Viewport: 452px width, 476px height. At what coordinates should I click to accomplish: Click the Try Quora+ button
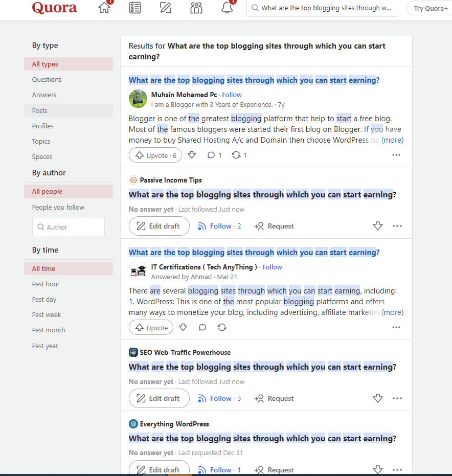pos(431,8)
